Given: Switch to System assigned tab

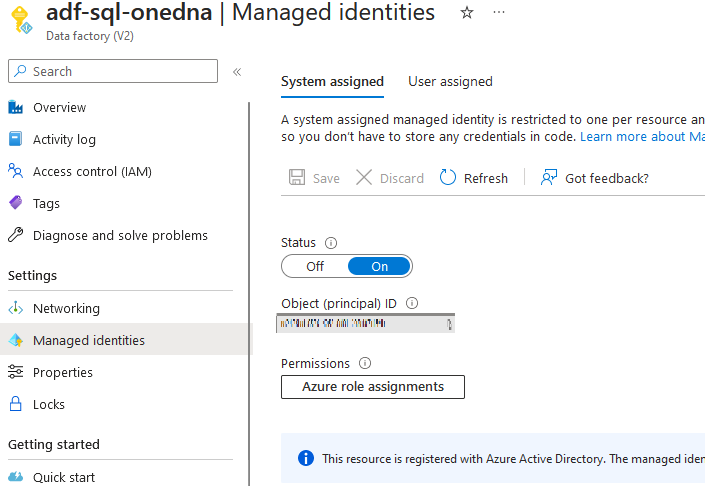Looking at the screenshot, I should click(x=332, y=81).
